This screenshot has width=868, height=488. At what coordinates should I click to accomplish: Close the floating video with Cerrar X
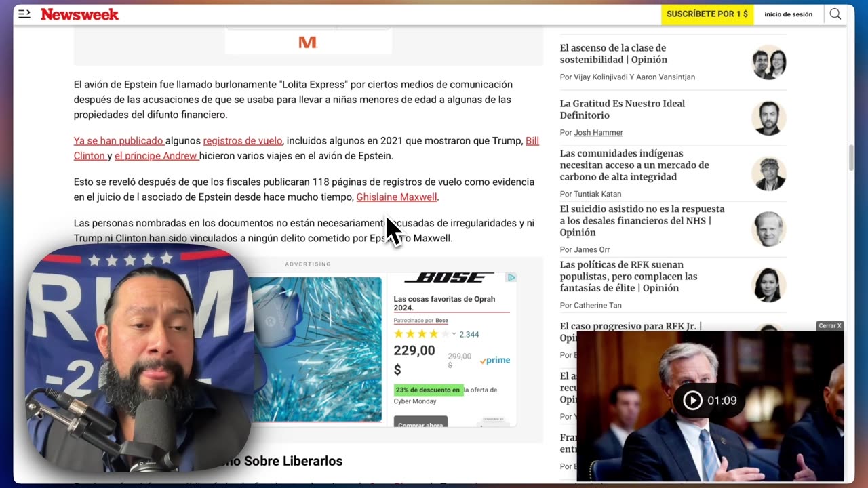point(830,326)
